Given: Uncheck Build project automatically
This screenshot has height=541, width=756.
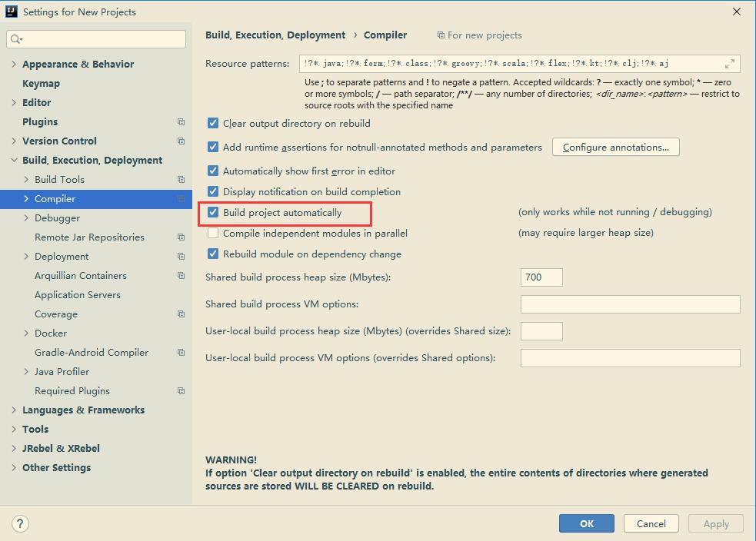Looking at the screenshot, I should pyautogui.click(x=212, y=212).
